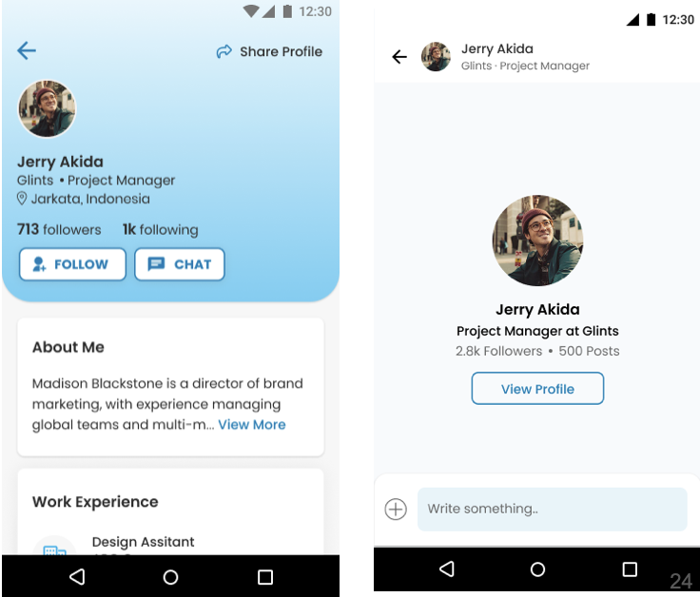This screenshot has height=597, width=700.
Task: Tap Android back triangle on right phone
Action: coord(447,568)
